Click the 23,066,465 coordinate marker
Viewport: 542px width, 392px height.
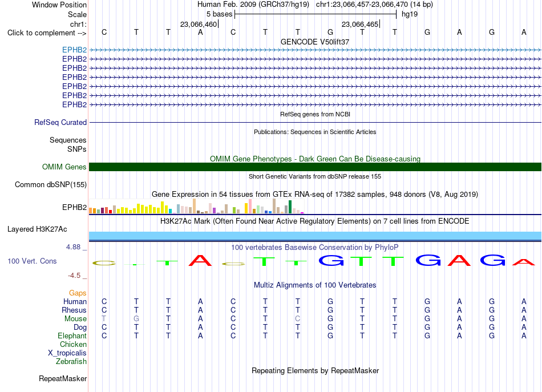click(x=360, y=24)
